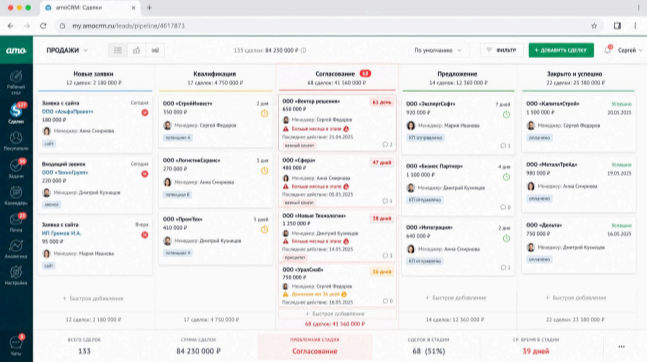
Task: Click the orange clock icon on ООО «СтройИнвест» card
Action: (x=264, y=114)
